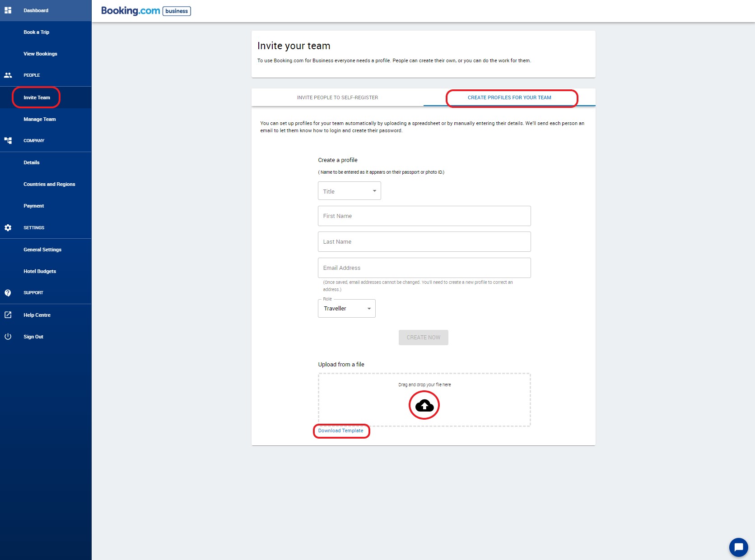Switch to the Invite People to Self-Register tab
The width and height of the screenshot is (755, 560).
[337, 97]
